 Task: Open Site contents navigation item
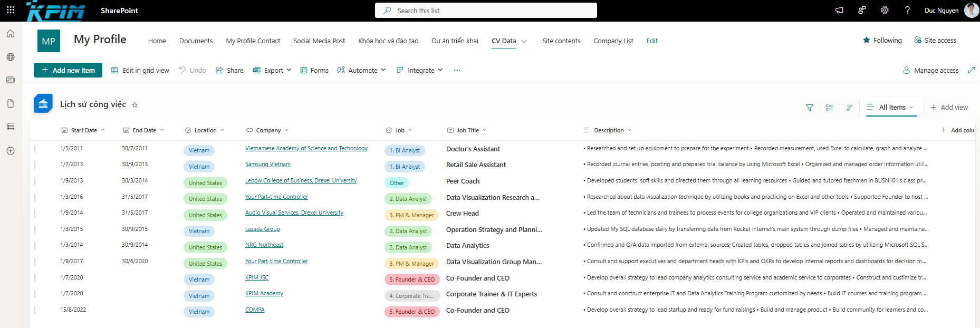click(561, 41)
